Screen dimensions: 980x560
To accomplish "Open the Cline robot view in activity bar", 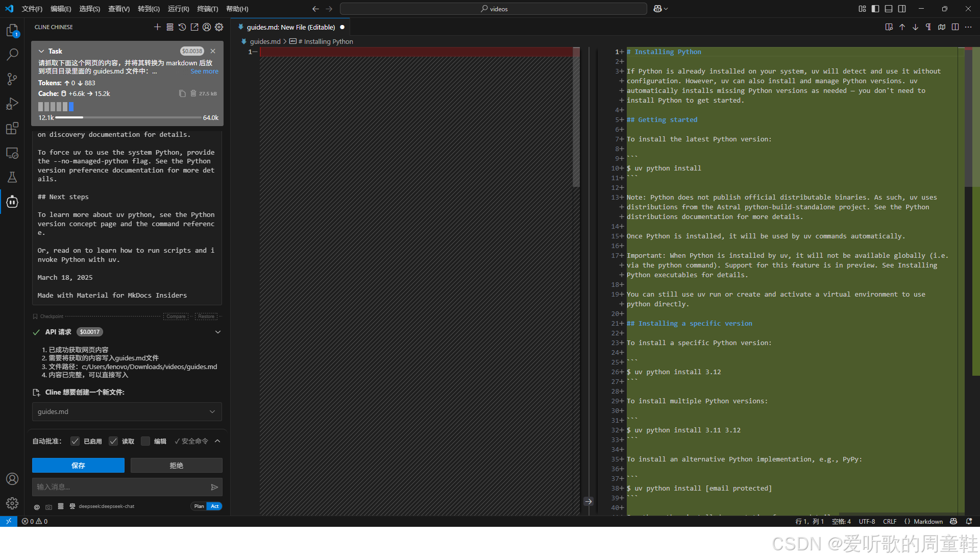I will pos(12,202).
